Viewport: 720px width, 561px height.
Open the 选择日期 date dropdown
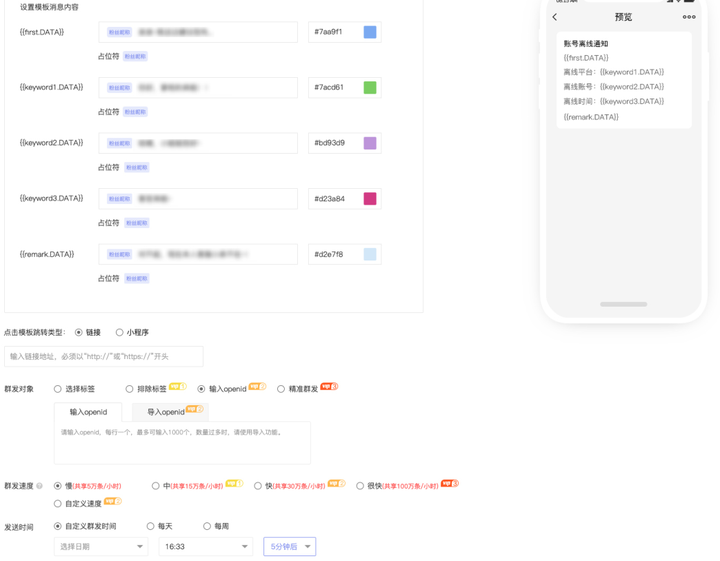[101, 546]
